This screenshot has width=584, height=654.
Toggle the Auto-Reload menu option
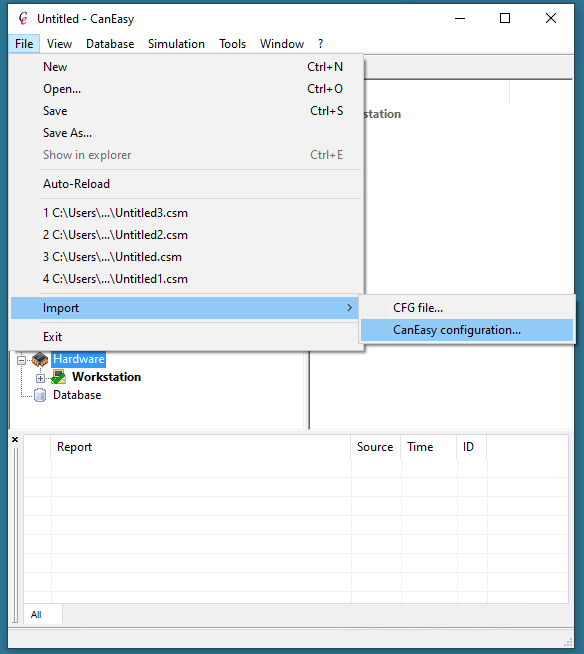(x=186, y=184)
